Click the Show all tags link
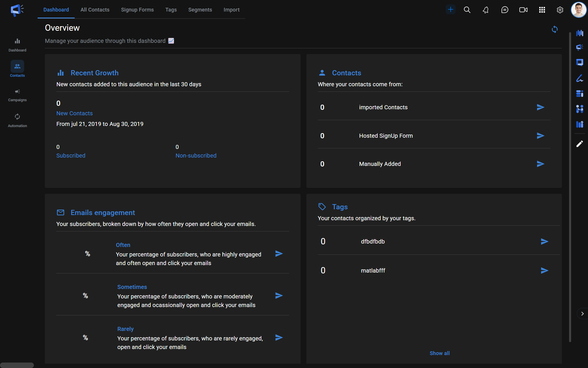 (x=439, y=353)
